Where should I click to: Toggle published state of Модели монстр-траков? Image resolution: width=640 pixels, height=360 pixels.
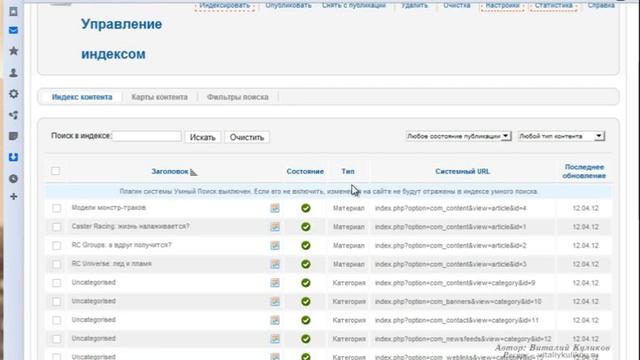click(306, 208)
